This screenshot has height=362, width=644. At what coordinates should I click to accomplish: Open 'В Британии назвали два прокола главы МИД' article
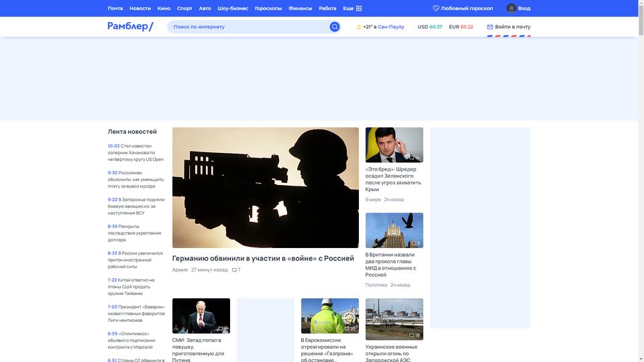coord(390,265)
